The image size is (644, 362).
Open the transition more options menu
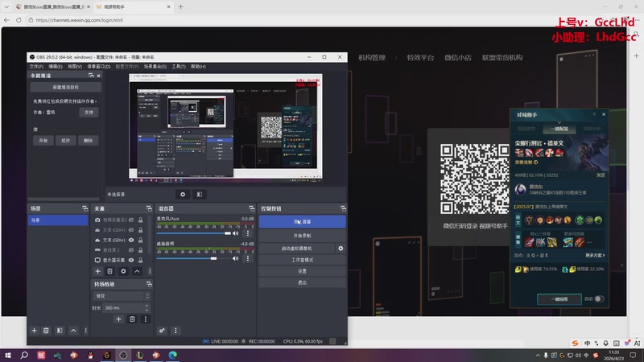(146, 319)
